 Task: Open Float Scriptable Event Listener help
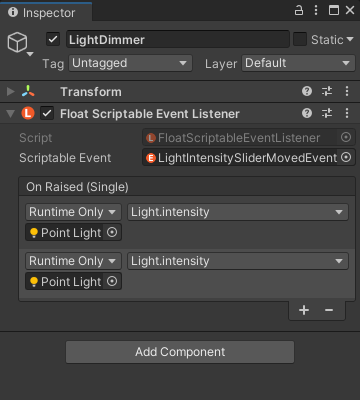[307, 114]
